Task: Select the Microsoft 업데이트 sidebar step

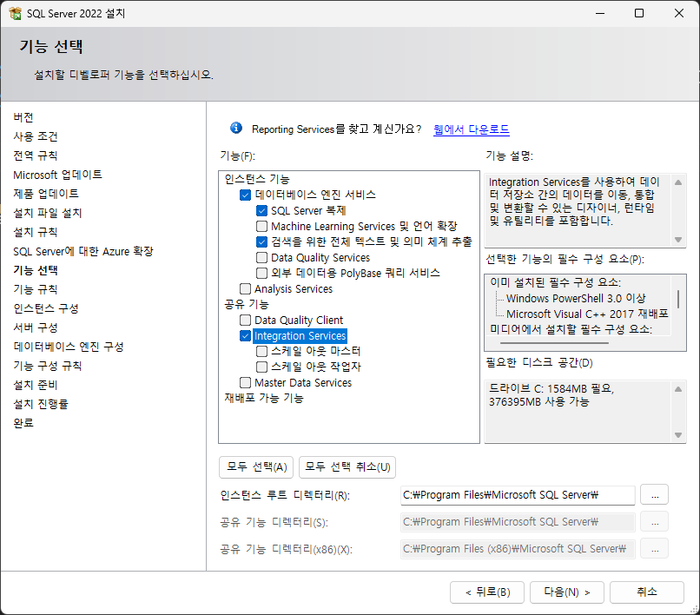Action: click(x=57, y=175)
